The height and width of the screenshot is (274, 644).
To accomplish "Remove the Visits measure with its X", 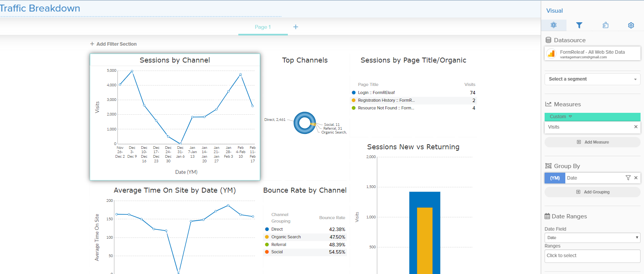I will click(636, 127).
